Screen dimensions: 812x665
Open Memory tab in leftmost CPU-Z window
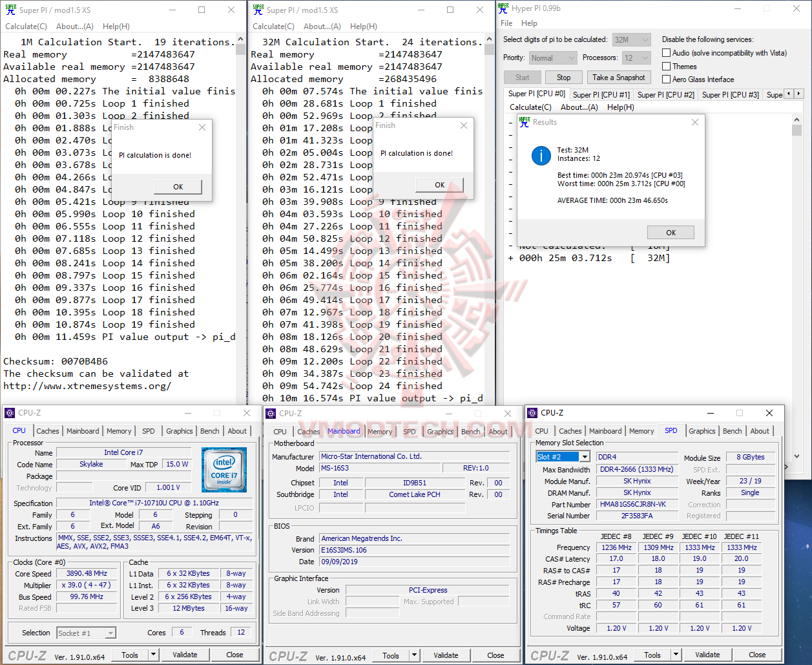[119, 431]
